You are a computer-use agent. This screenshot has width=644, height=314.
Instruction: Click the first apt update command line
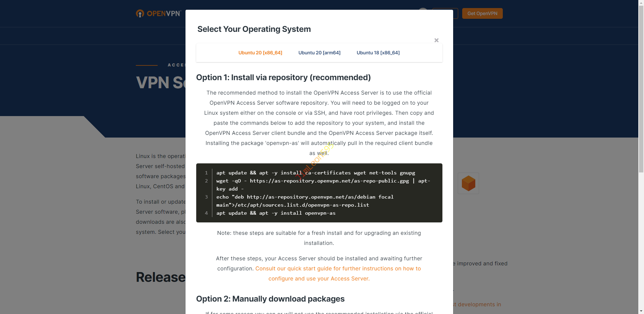(x=315, y=173)
